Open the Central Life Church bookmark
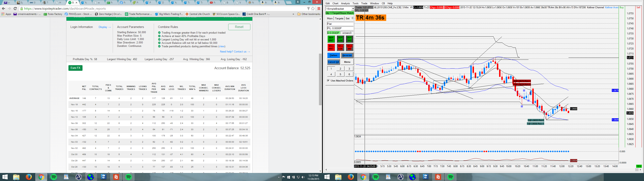Image resolution: width=644 pixels, height=181 pixels. click(197, 14)
